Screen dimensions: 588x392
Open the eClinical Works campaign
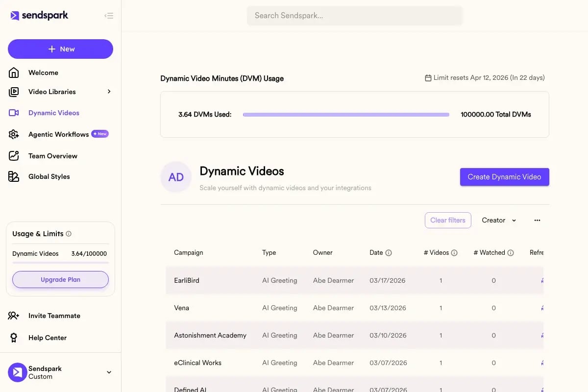coord(197,363)
